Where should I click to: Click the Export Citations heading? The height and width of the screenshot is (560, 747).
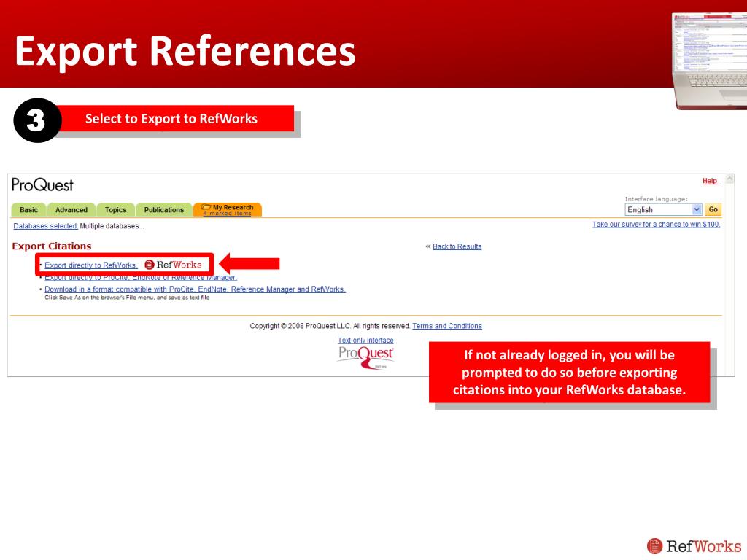click(52, 246)
